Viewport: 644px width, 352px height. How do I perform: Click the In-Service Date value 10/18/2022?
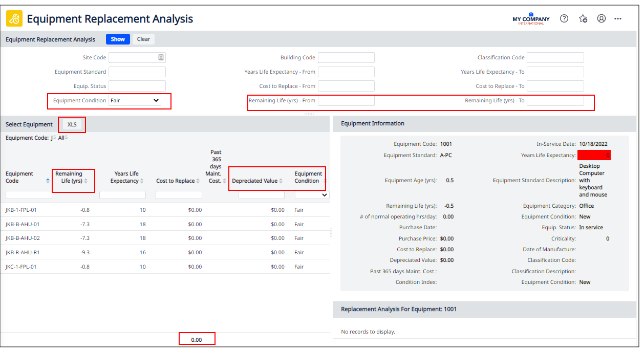(593, 144)
